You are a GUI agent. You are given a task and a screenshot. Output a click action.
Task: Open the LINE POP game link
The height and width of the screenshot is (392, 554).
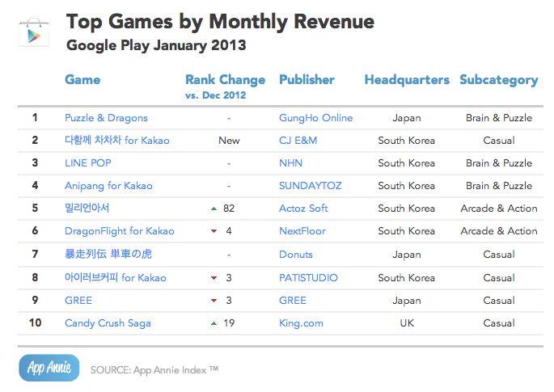pos(88,162)
